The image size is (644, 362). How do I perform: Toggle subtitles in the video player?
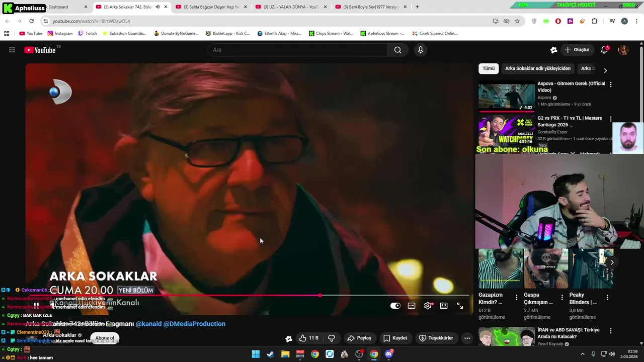point(412,306)
